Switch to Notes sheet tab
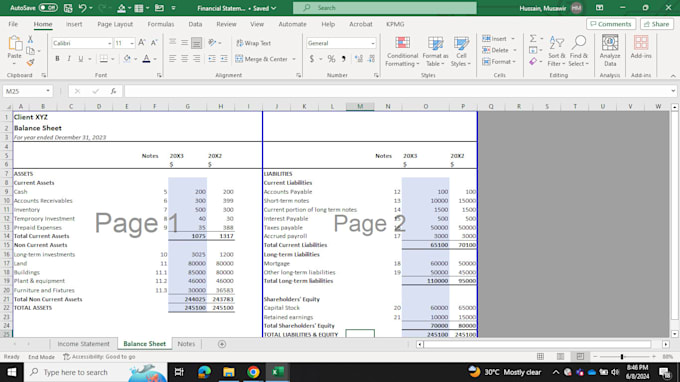680x382 pixels. click(x=186, y=344)
